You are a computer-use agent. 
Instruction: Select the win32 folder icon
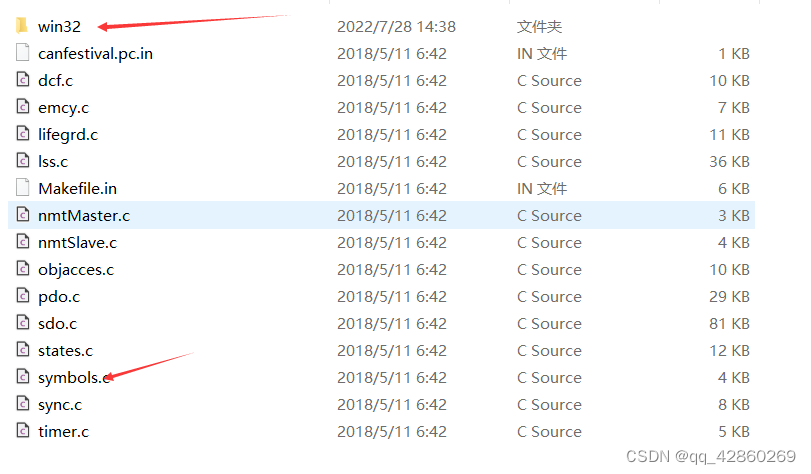click(22, 25)
